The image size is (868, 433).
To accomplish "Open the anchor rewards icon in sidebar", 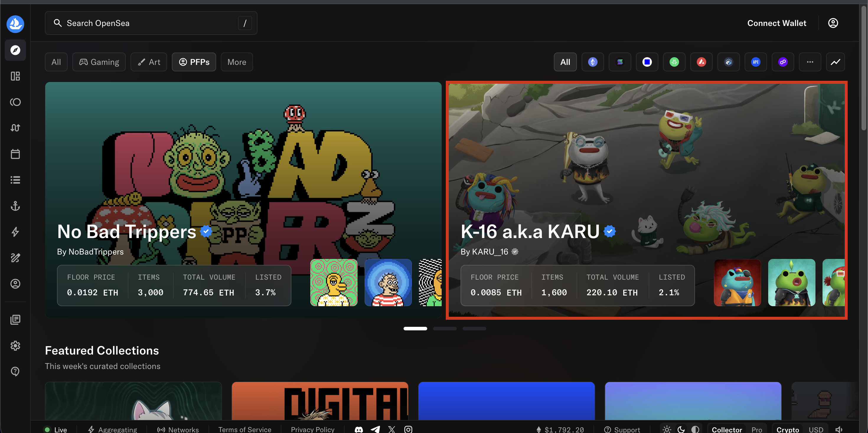I will pyautogui.click(x=15, y=206).
